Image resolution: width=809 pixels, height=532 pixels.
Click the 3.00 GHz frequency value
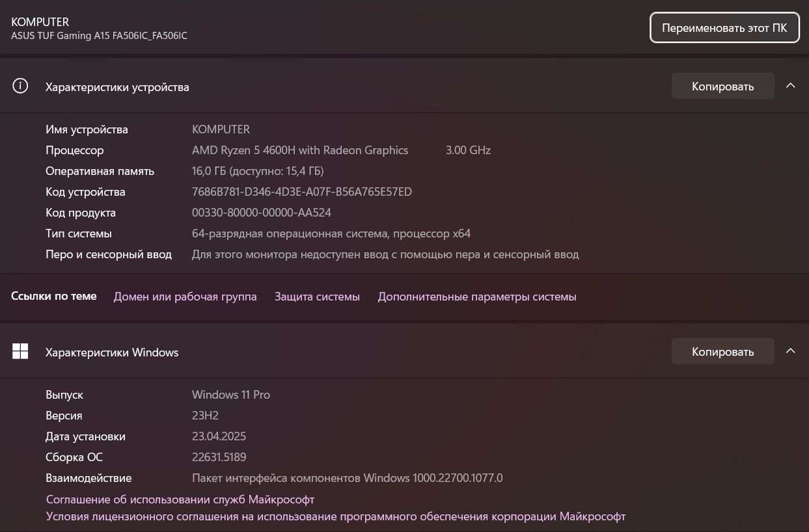point(468,150)
